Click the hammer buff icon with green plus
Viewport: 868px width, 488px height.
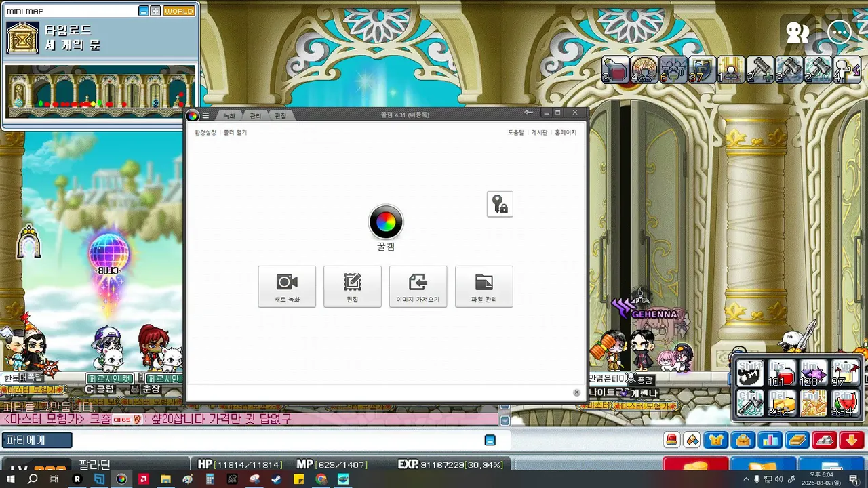(x=759, y=69)
